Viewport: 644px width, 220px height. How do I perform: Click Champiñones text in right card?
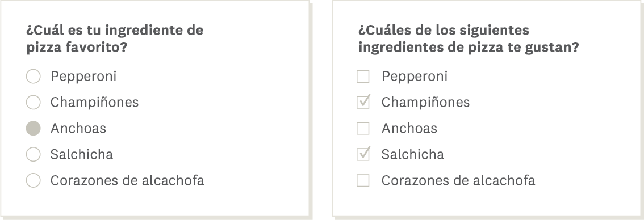tap(425, 103)
